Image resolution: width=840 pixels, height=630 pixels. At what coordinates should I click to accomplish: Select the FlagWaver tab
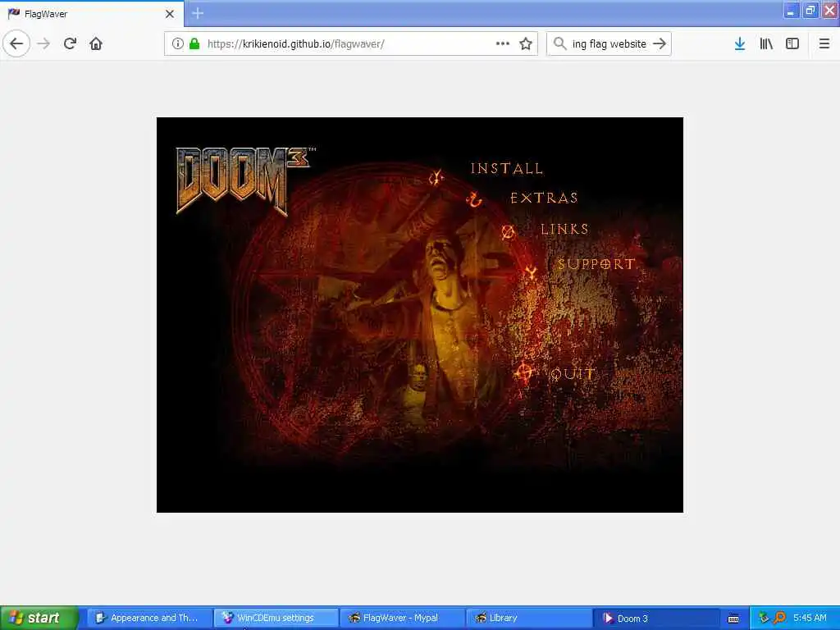[91, 14]
